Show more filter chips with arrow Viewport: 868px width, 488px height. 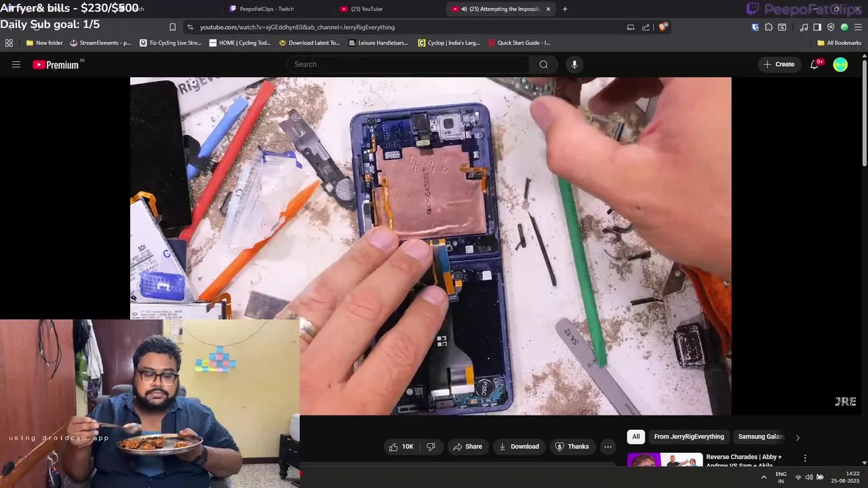(797, 438)
